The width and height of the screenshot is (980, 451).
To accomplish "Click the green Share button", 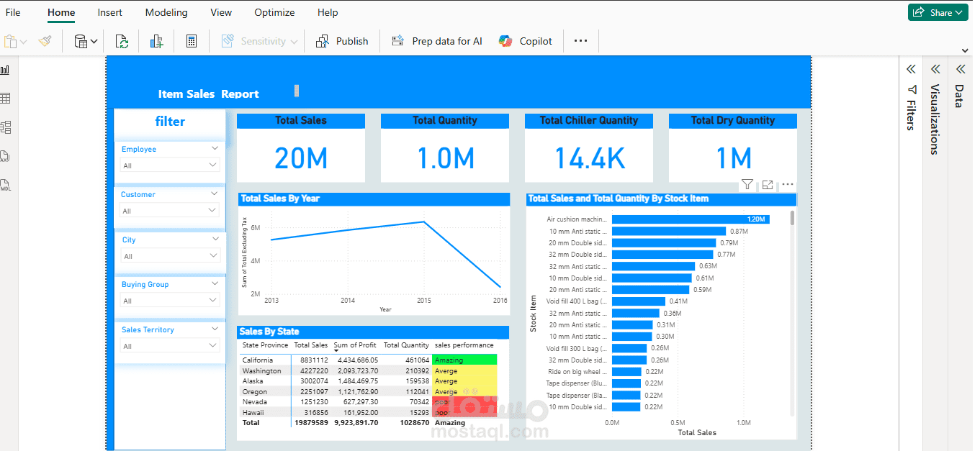I will click(938, 12).
